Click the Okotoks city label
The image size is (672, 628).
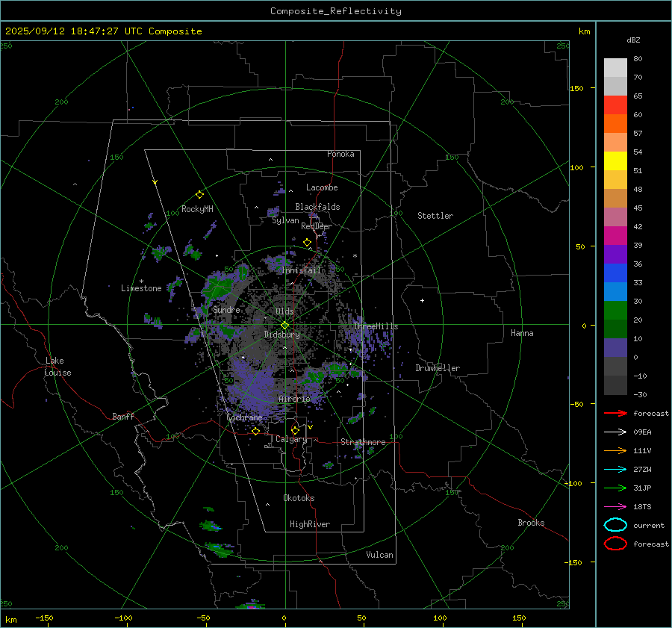(299, 498)
